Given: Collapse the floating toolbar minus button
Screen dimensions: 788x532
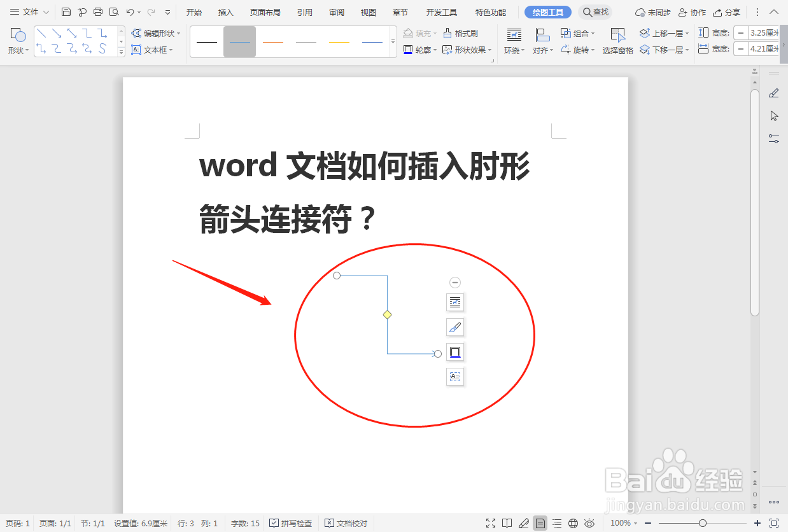Looking at the screenshot, I should [455, 283].
